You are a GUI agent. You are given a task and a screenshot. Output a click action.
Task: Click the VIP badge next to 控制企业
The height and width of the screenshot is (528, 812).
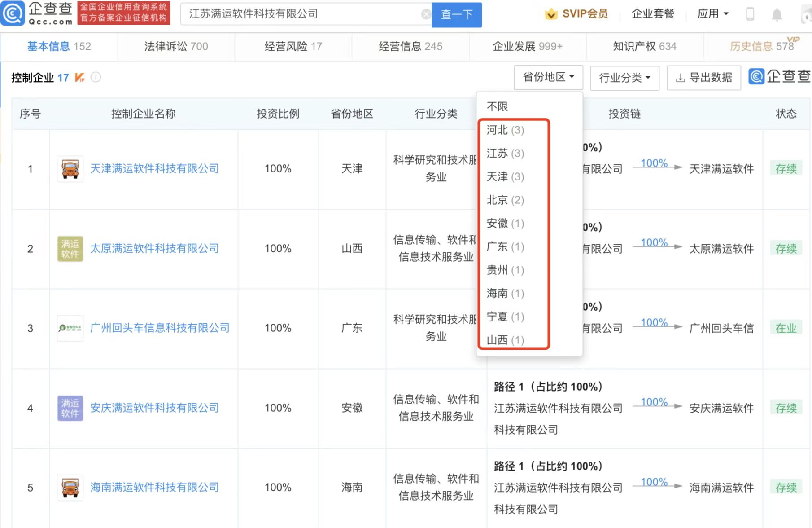tap(80, 78)
